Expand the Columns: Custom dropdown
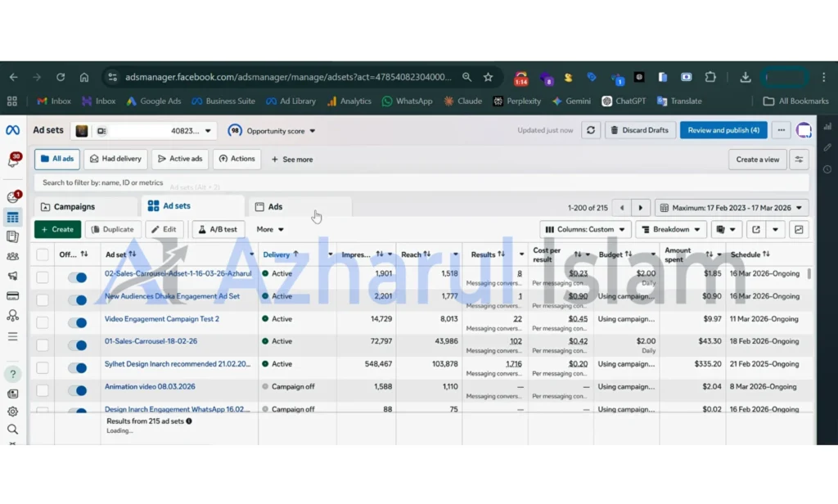 [585, 229]
